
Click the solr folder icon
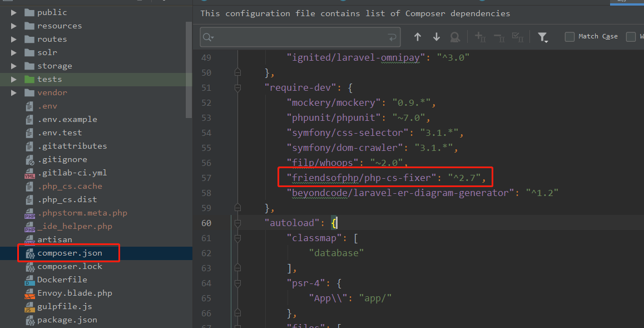click(29, 52)
